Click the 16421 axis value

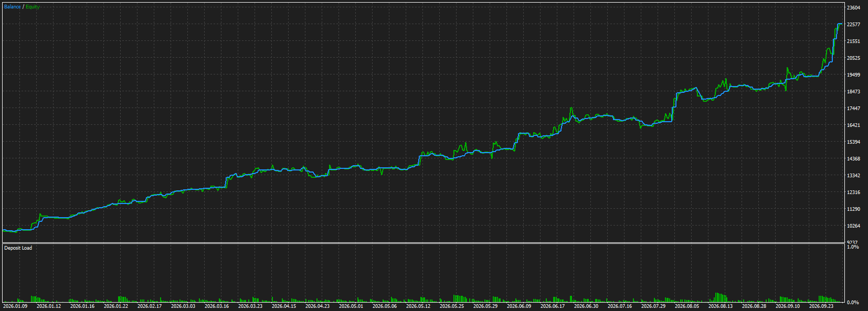(854, 125)
